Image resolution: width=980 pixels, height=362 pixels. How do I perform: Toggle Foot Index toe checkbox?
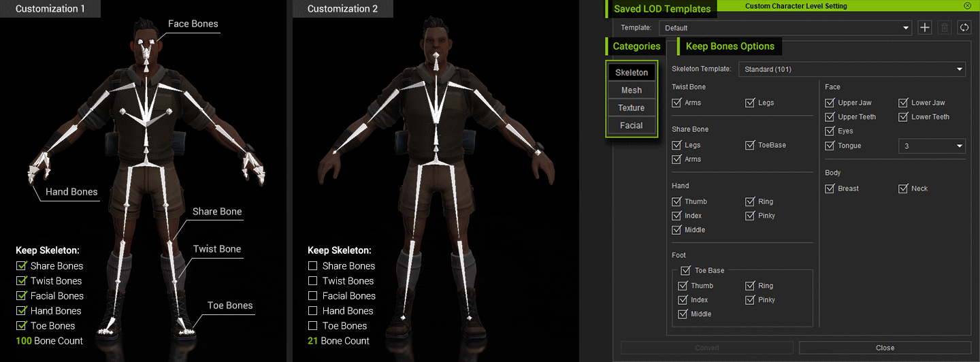tap(683, 300)
